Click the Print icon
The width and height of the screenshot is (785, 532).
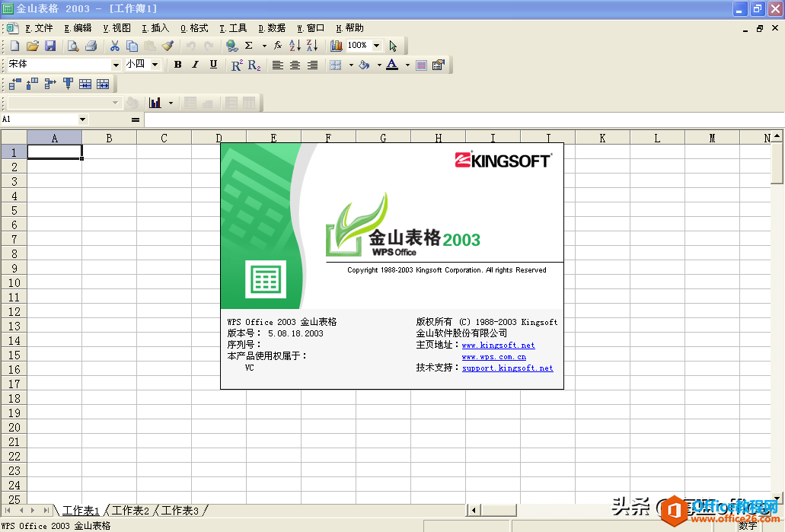[x=91, y=46]
